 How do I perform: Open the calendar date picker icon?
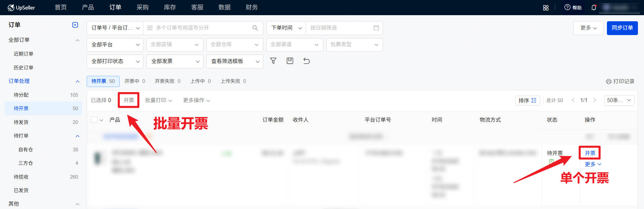376,28
